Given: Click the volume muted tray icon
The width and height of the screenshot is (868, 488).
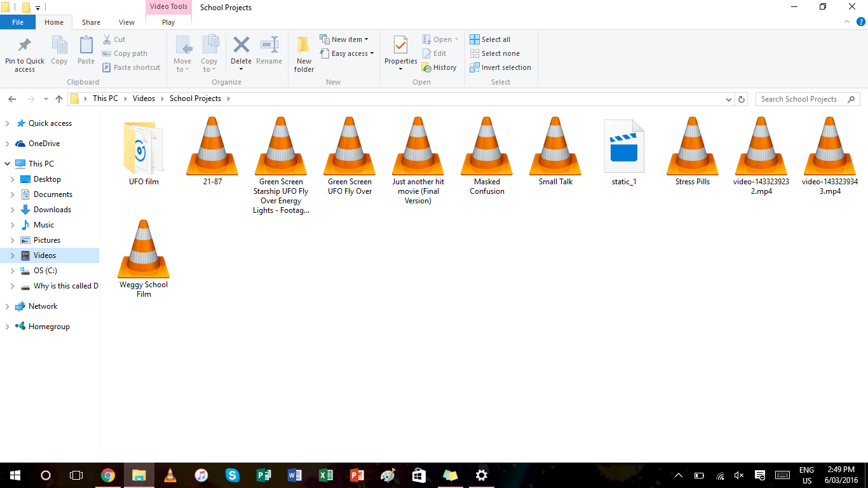Looking at the screenshot, I should click(739, 475).
